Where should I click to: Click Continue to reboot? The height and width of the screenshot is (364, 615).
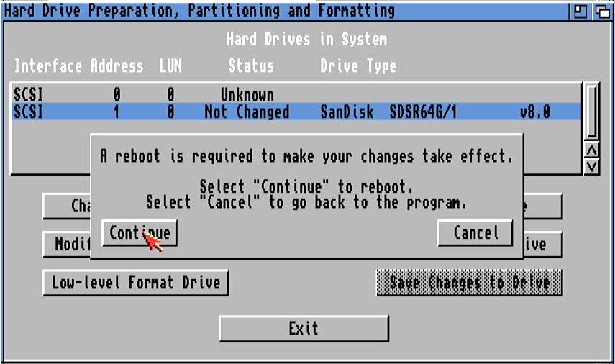tap(140, 233)
